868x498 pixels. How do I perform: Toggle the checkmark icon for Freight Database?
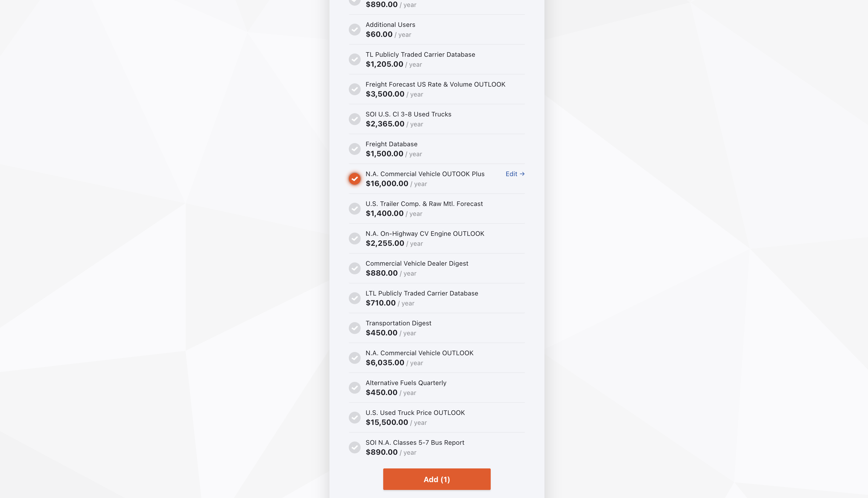point(354,148)
